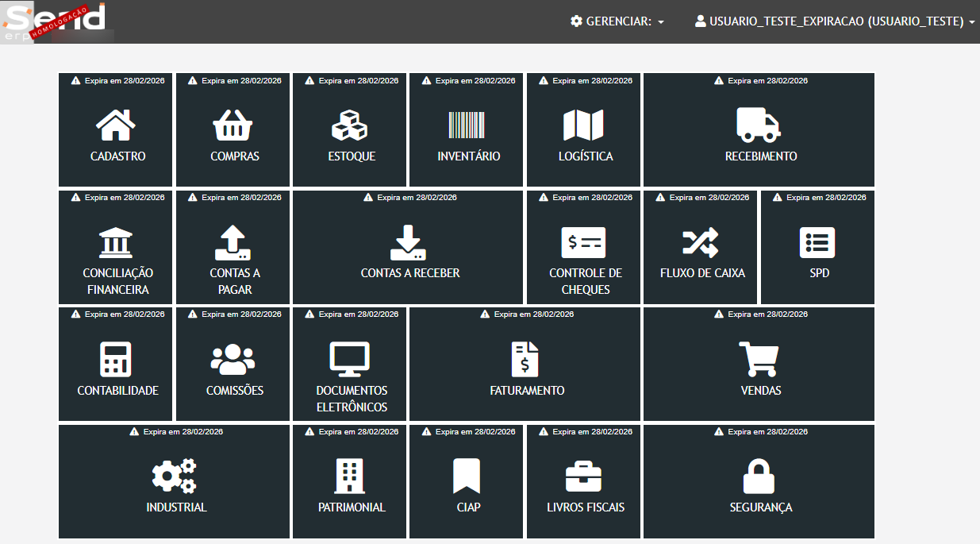The image size is (980, 544).
Task: Open the Contas a Receber download icon
Action: click(x=408, y=243)
